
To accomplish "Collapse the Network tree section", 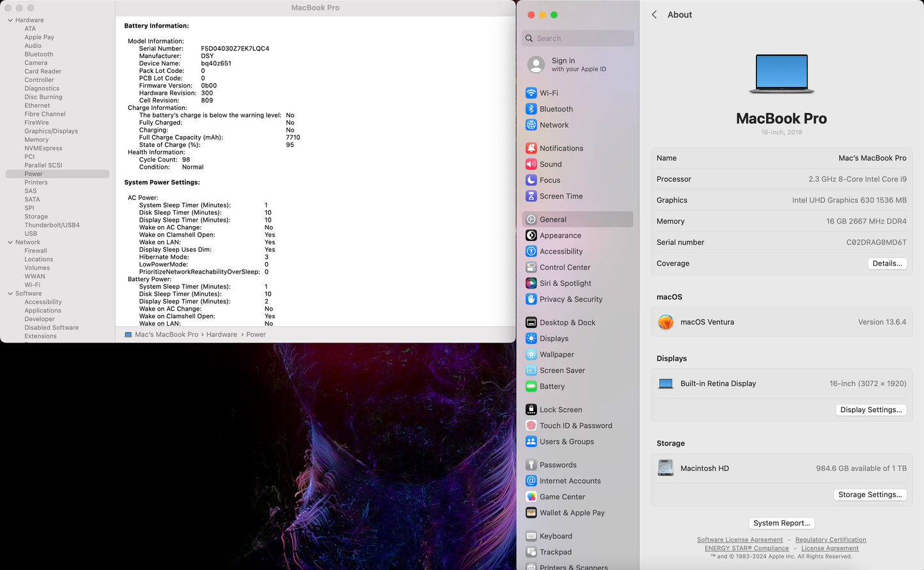I will point(10,242).
